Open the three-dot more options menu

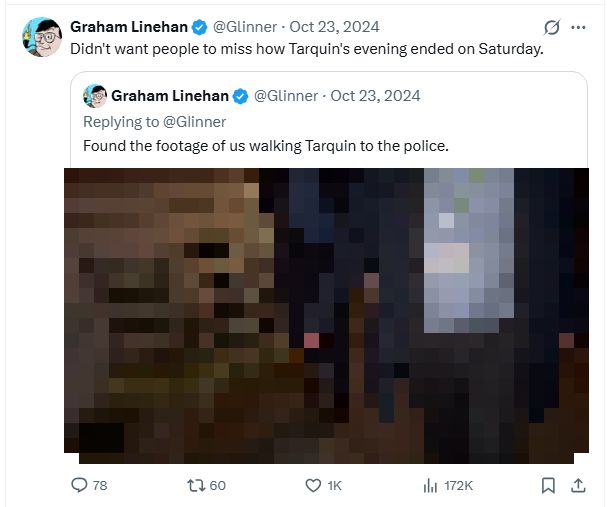click(578, 27)
